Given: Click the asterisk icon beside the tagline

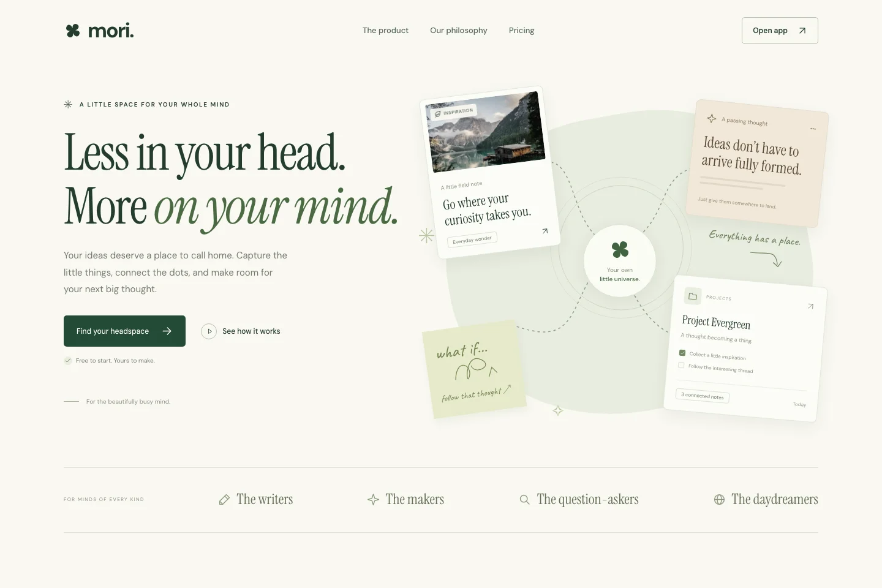Looking at the screenshot, I should pos(68,105).
